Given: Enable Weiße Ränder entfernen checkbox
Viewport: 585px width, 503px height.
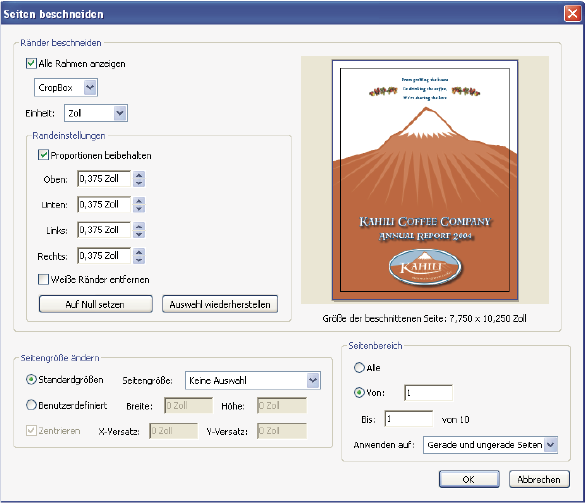Looking at the screenshot, I should [43, 279].
